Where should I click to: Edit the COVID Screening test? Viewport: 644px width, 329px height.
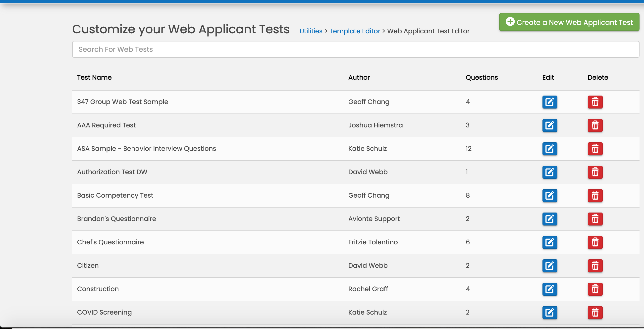(x=549, y=313)
